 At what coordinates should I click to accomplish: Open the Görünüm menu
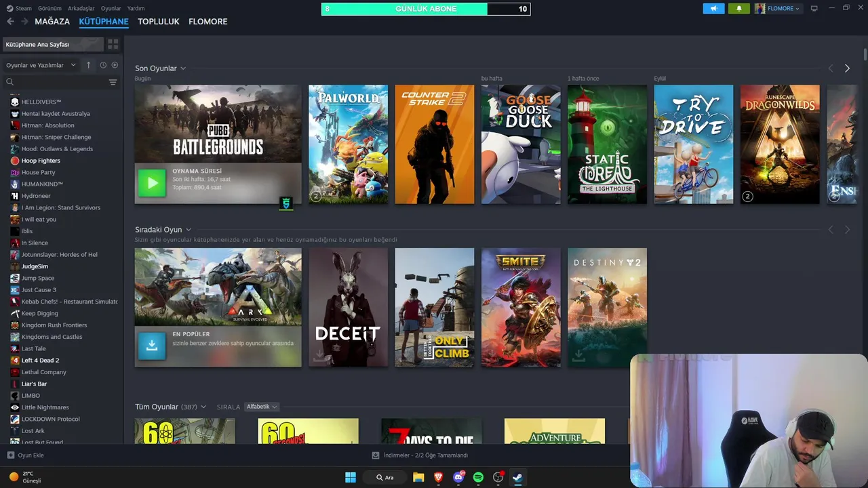click(50, 8)
